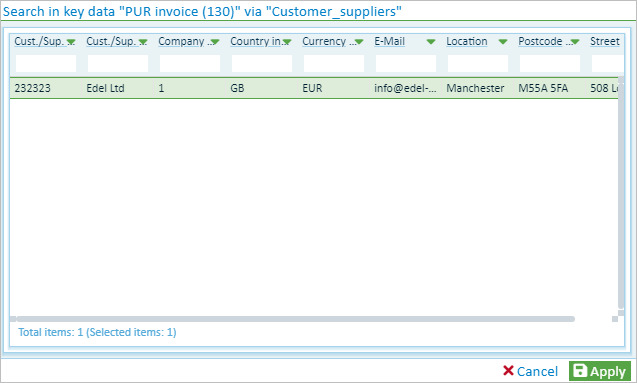Click the red X Cancel icon
Viewport: 637px width, 383px height.
click(508, 370)
